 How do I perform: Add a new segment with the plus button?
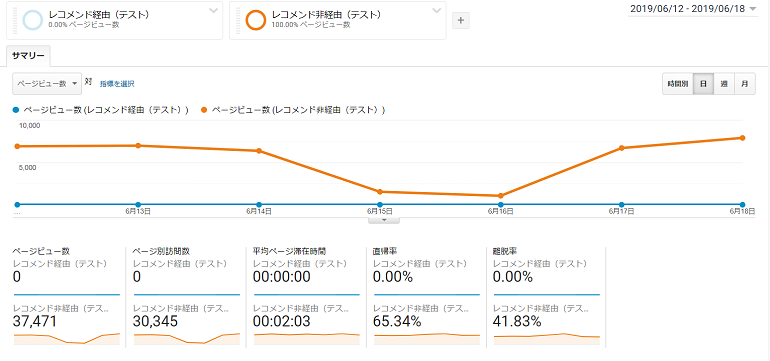click(461, 21)
